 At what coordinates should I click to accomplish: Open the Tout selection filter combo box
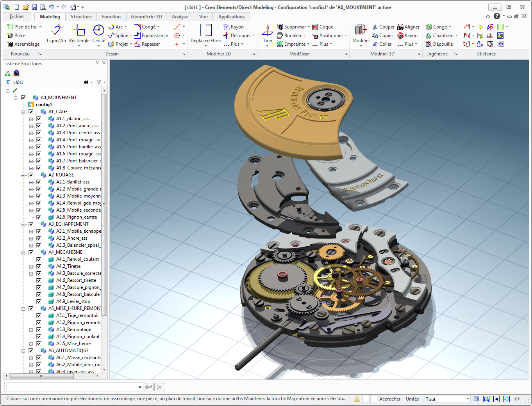coord(447,399)
